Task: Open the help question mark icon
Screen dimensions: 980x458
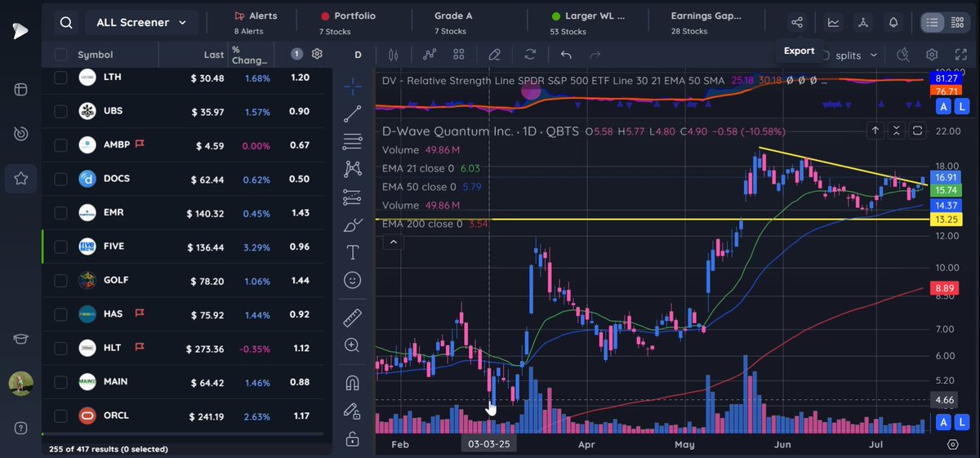Action: [20, 428]
